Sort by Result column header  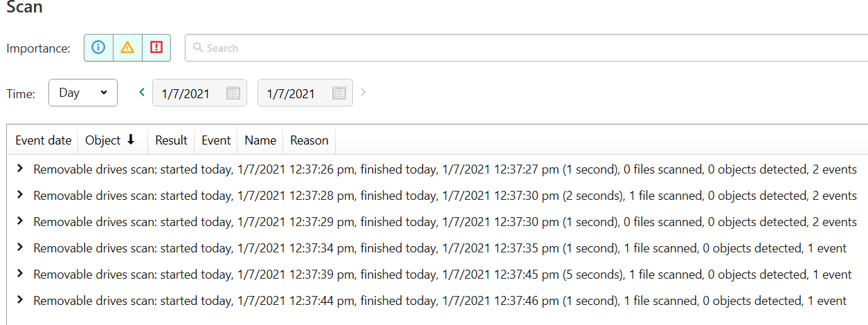[171, 140]
